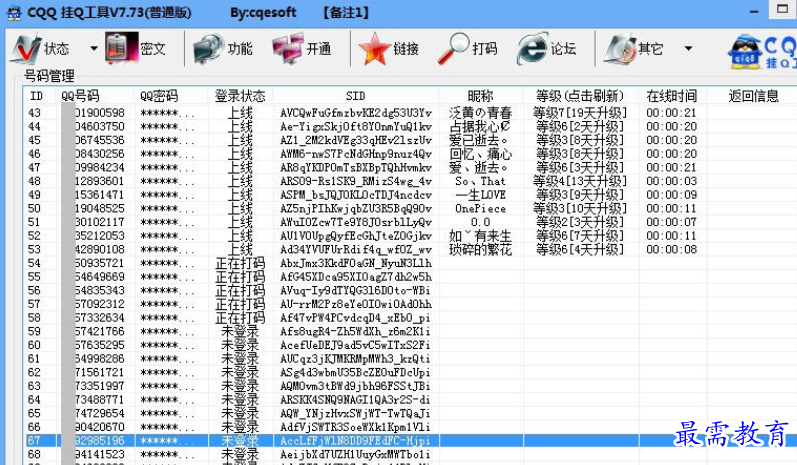Click the 登录状态 column header
The height and width of the screenshot is (465, 797).
point(240,96)
